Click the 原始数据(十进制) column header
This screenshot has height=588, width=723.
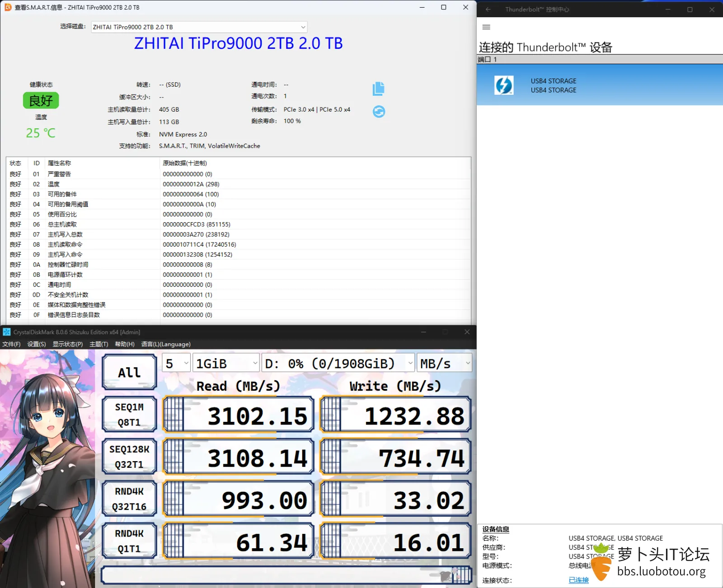tap(185, 163)
